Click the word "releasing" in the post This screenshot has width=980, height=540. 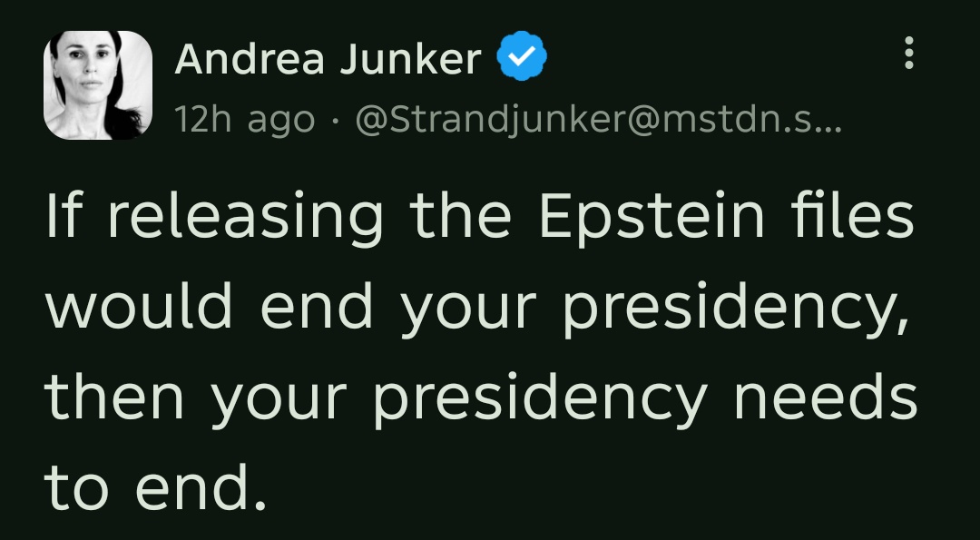coord(245,218)
